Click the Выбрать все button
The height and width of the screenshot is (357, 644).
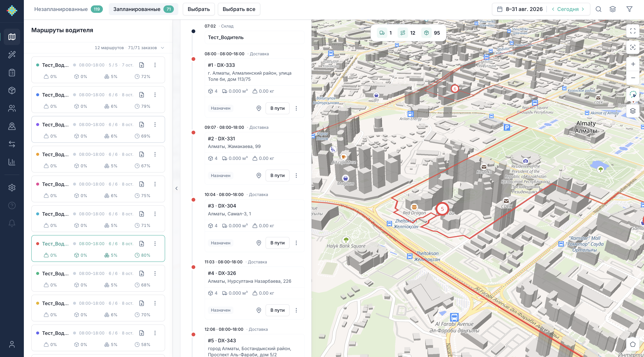click(x=239, y=9)
